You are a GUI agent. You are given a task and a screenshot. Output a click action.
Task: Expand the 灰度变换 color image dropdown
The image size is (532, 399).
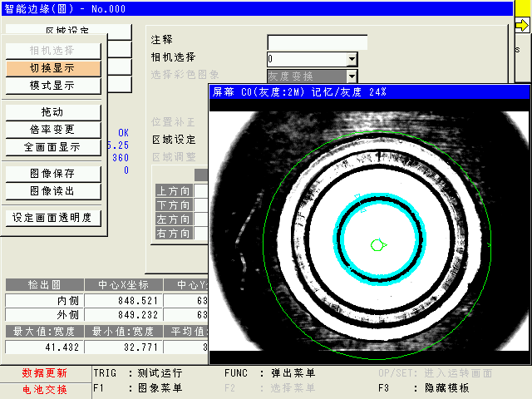pyautogui.click(x=352, y=76)
